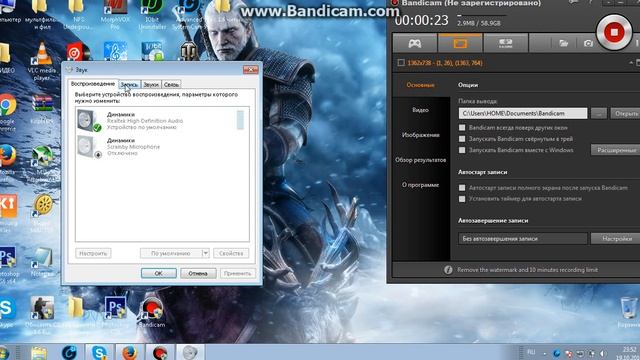Select Основные section in Bandicam sidebar
Screen dimensions: 640x360
pyautogui.click(x=420, y=85)
